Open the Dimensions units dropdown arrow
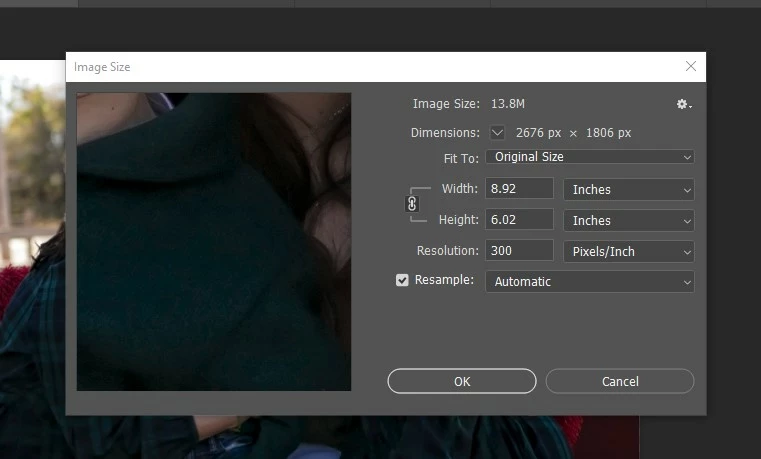This screenshot has height=459, width=761. 497,132
